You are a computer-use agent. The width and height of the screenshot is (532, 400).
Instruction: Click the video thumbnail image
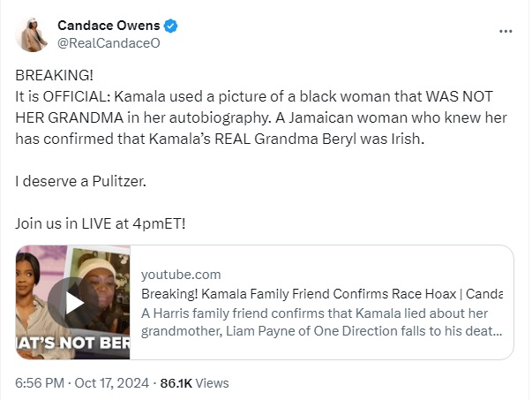coord(72,302)
